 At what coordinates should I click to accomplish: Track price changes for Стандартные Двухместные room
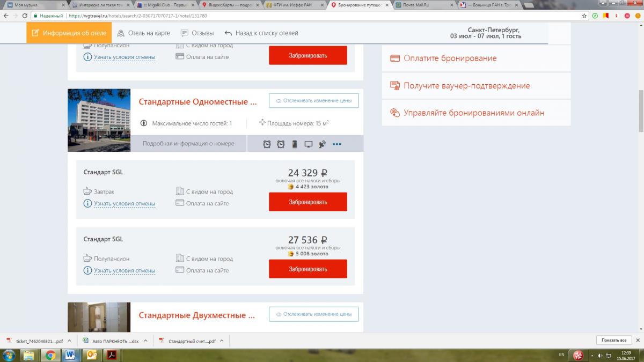pyautogui.click(x=314, y=314)
